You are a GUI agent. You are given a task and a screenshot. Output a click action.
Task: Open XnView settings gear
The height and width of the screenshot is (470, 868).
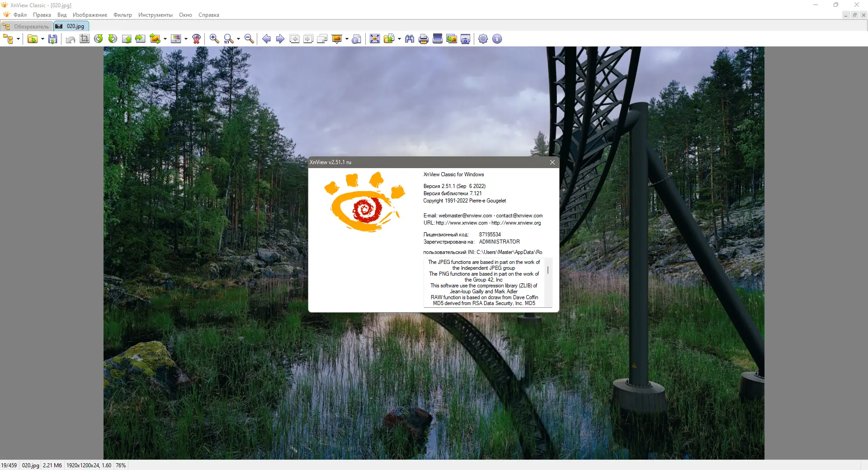(482, 39)
